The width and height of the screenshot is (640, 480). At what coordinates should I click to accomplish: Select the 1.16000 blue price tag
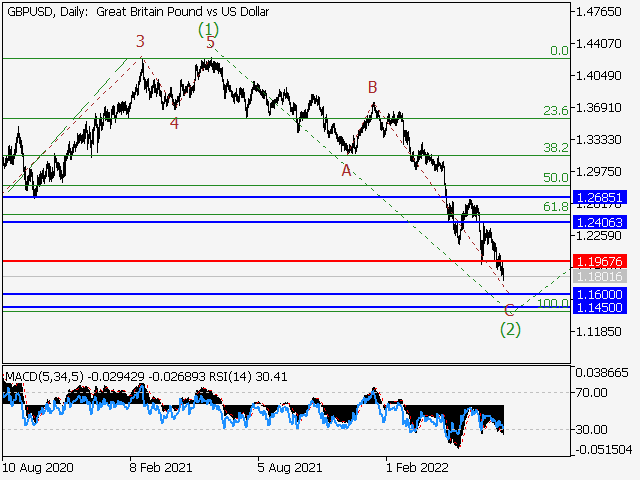click(600, 295)
